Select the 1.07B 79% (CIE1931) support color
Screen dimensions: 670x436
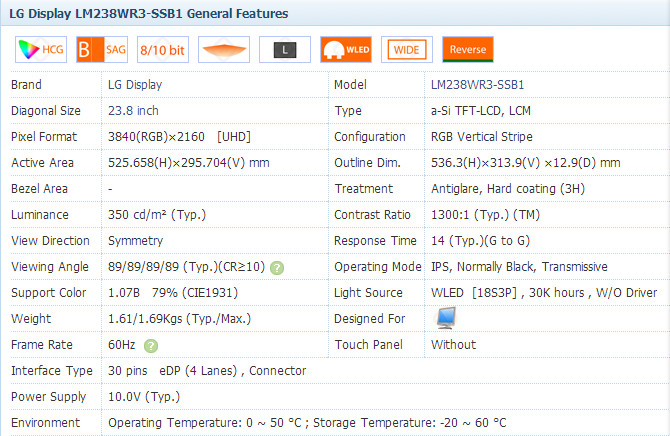(x=173, y=293)
